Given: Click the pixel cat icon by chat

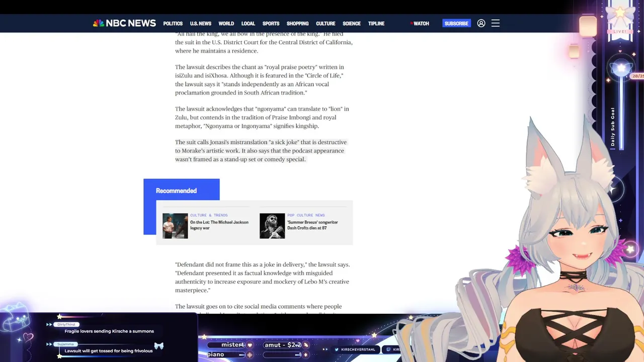Looking at the screenshot, I should [x=14, y=318].
